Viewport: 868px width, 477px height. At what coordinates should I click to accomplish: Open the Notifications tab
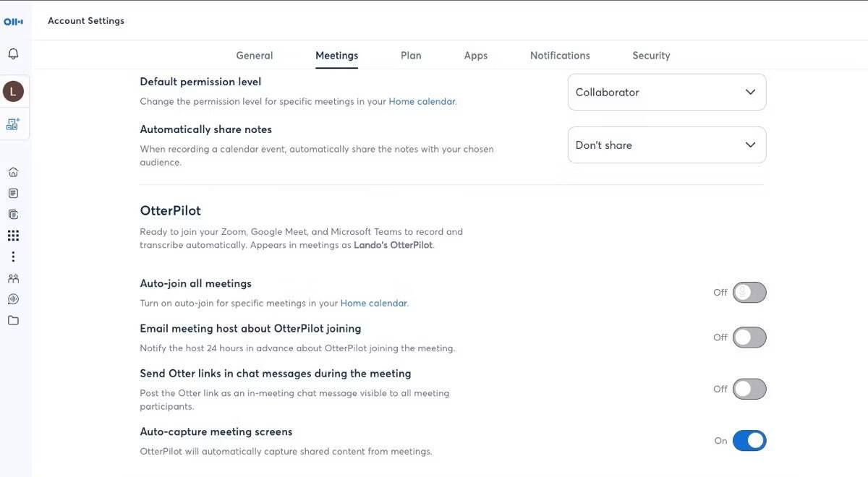coord(560,56)
